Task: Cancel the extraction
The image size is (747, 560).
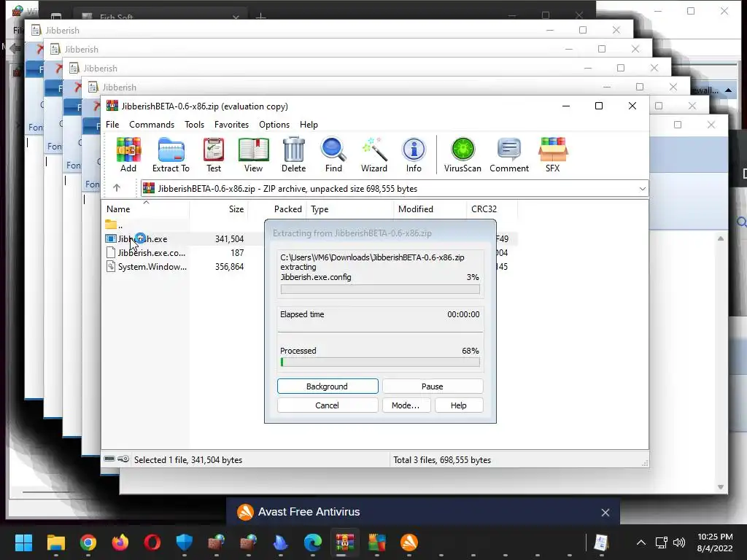Action: pyautogui.click(x=328, y=405)
